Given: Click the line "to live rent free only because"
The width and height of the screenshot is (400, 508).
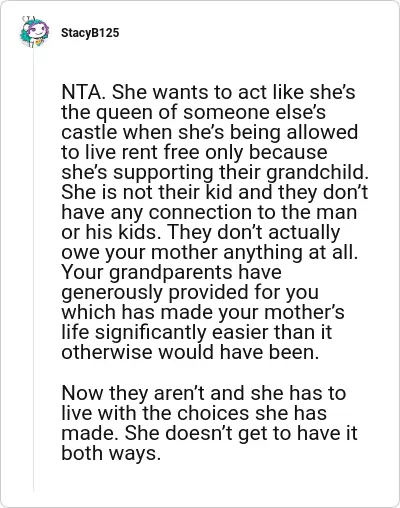Looking at the screenshot, I should coord(194,152).
